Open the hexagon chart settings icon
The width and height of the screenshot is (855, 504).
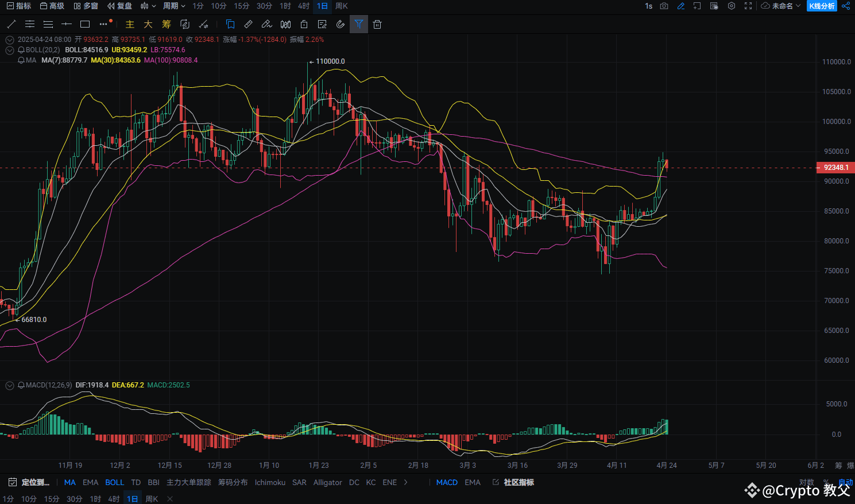coord(731,6)
